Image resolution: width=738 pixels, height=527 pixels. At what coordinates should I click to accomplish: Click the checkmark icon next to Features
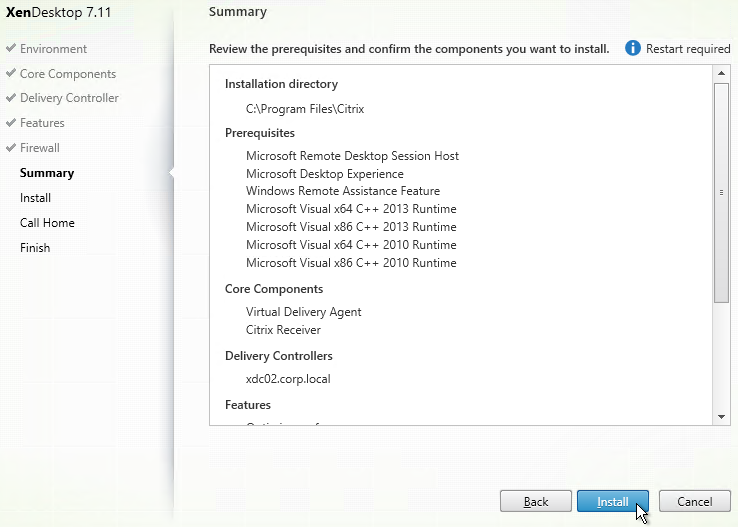(x=10, y=123)
